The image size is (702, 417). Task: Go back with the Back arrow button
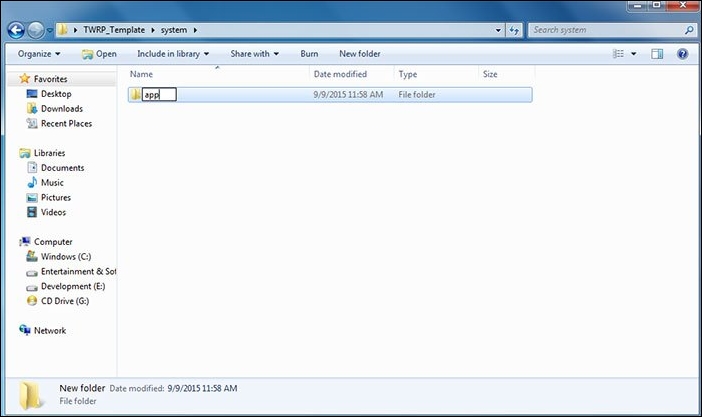[x=16, y=30]
